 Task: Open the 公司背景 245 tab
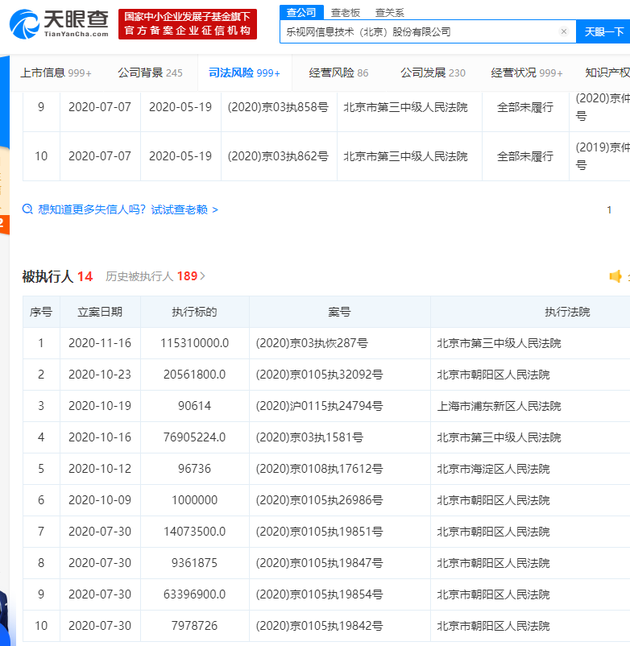tap(150, 73)
